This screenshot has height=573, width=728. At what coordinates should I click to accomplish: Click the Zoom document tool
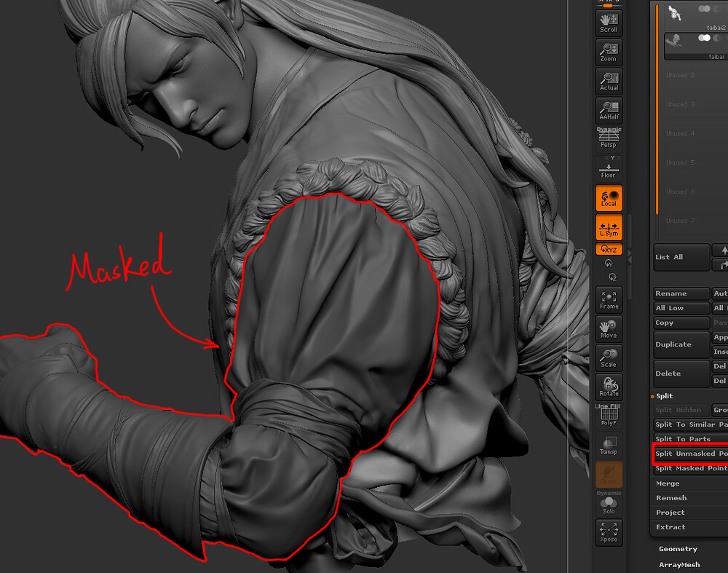coord(609,52)
